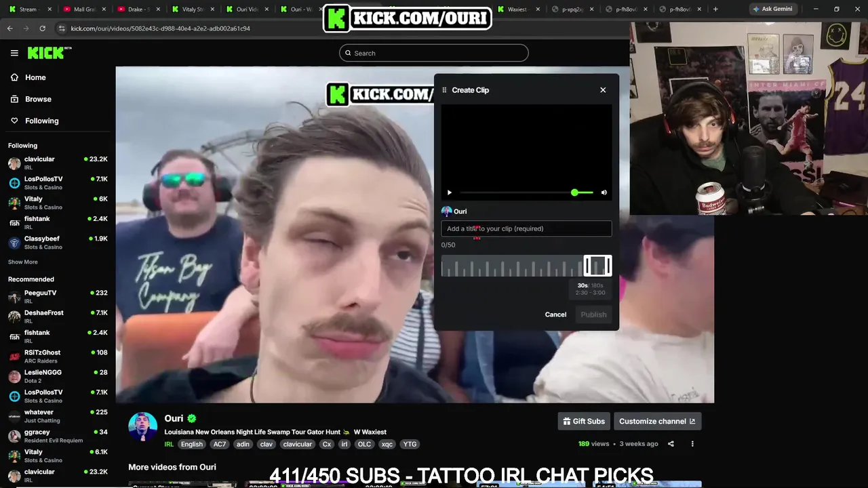This screenshot has width=868, height=488.
Task: Open Classybeef channel
Action: [x=58, y=243]
